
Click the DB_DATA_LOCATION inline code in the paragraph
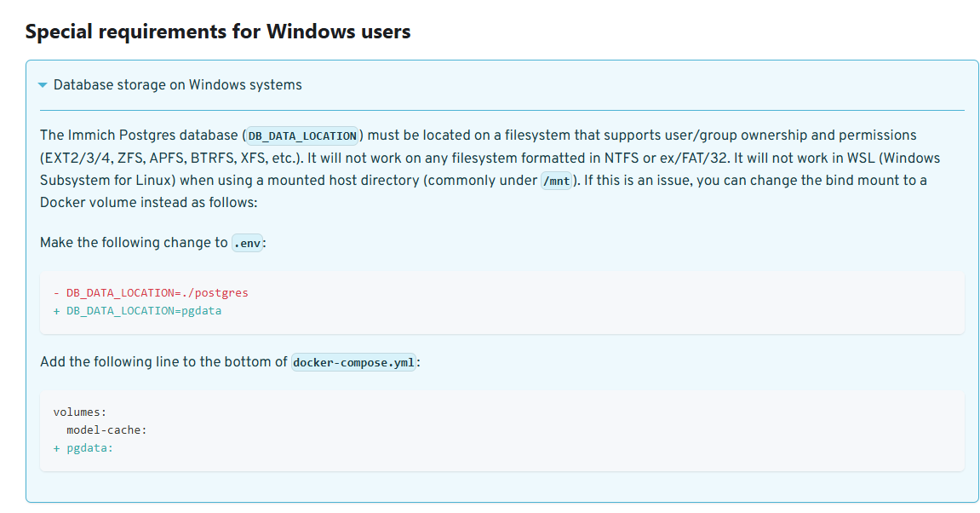click(302, 135)
